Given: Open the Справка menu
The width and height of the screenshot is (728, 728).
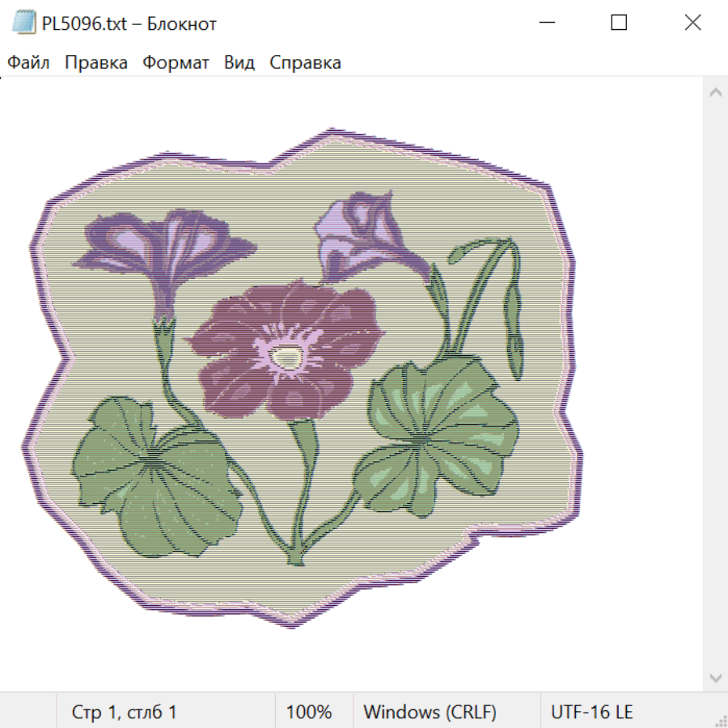Looking at the screenshot, I should (x=305, y=63).
